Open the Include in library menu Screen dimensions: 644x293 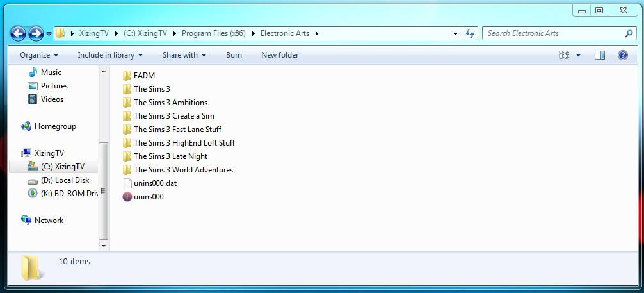(110, 55)
